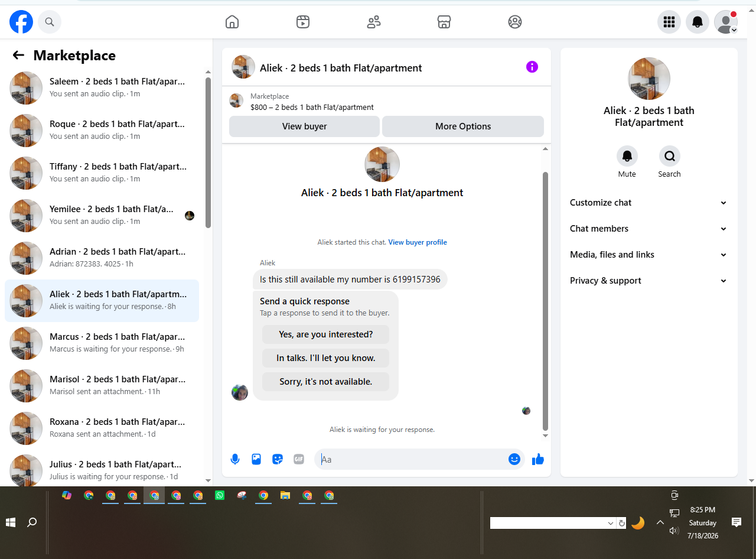This screenshot has width=756, height=559.
Task: Open the nine-dot menu grid
Action: point(669,22)
